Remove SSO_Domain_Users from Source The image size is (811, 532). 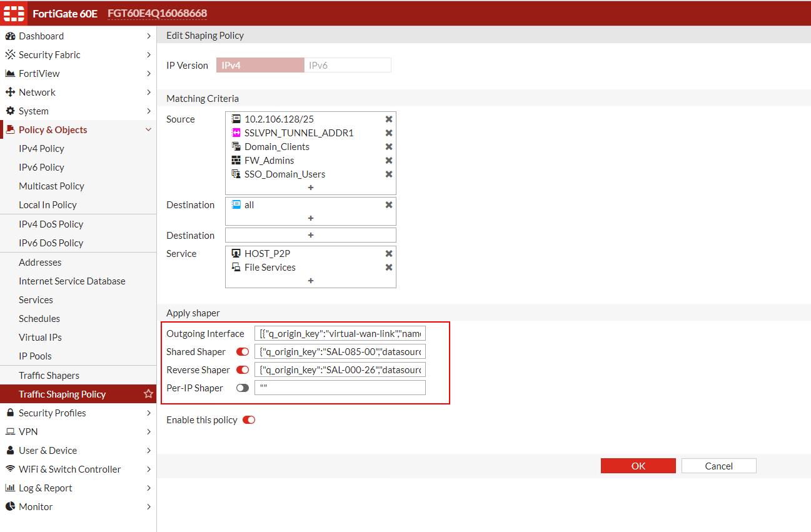(389, 174)
